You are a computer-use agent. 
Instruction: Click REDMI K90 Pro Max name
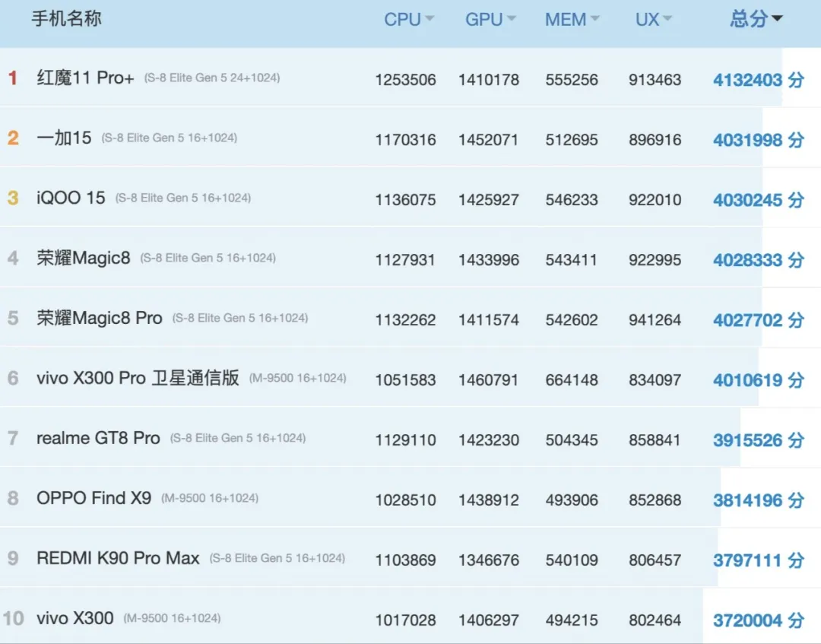click(118, 558)
